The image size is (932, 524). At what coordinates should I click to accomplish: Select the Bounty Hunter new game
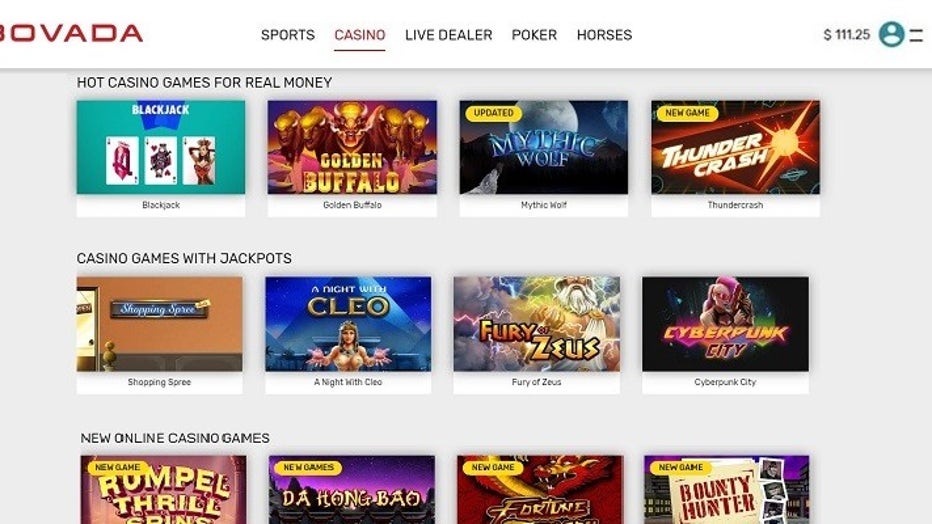[x=726, y=490]
